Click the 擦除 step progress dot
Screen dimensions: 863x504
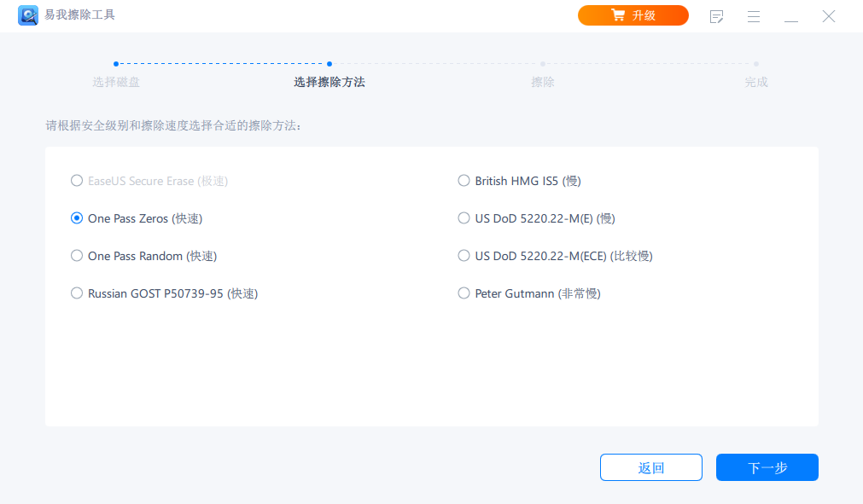click(543, 63)
